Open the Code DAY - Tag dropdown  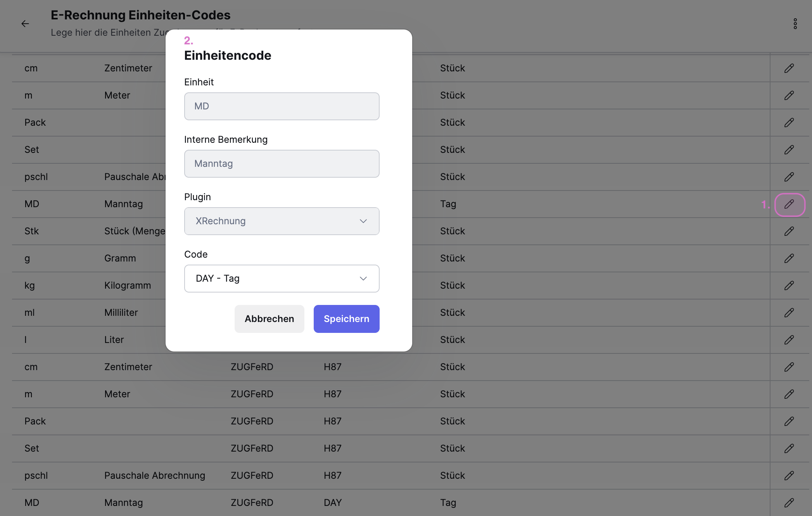click(x=282, y=279)
